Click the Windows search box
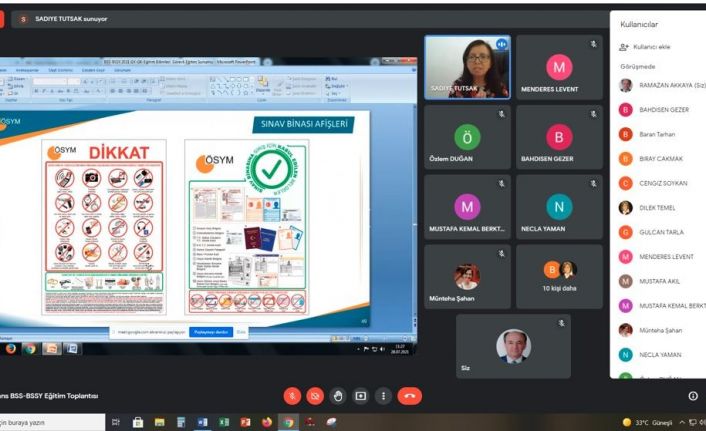Image resolution: width=706 pixels, height=431 pixels. [52, 422]
